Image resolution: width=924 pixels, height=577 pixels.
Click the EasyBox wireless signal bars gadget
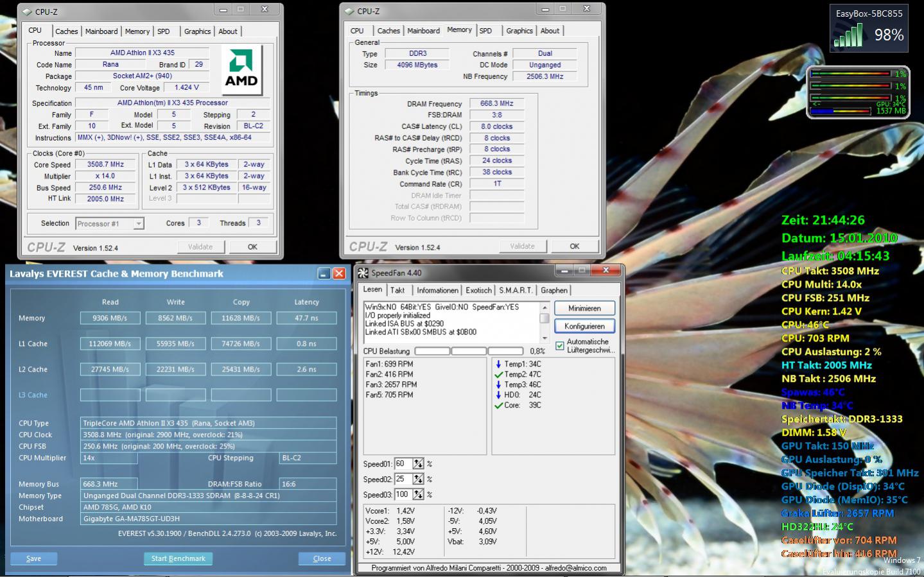coord(848,36)
